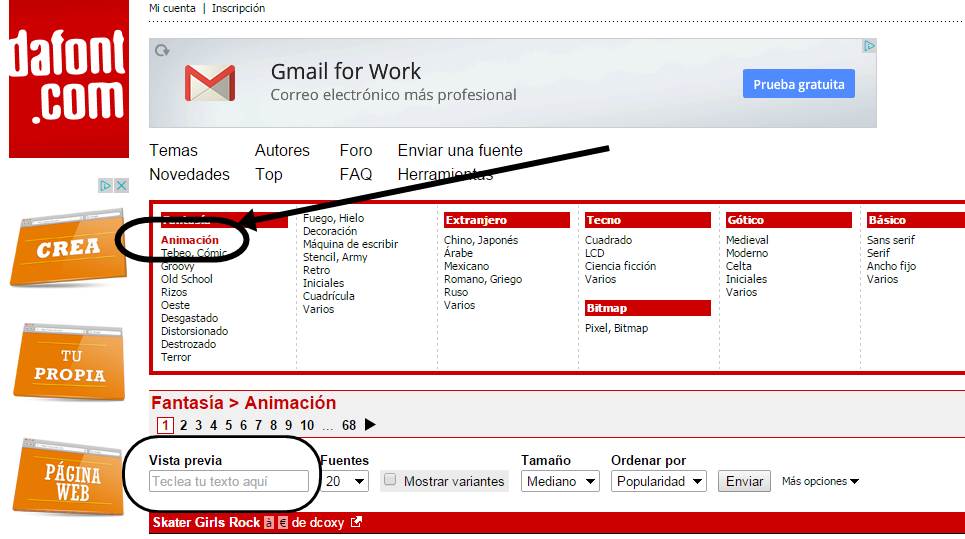This screenshot has height=539, width=965.
Task: Select the LCD category
Action: click(595, 253)
